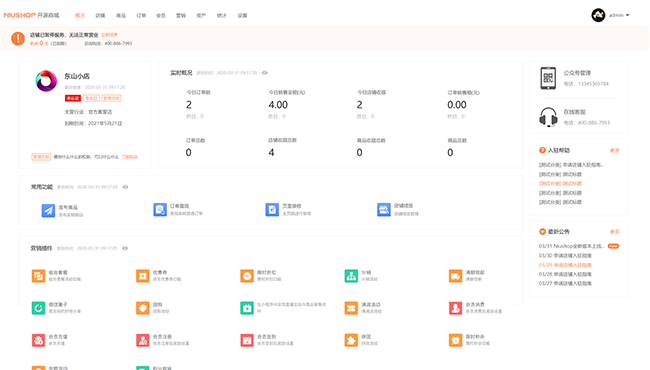650x370 pixels.
Task: Open the 店铺 menu
Action: (100, 15)
